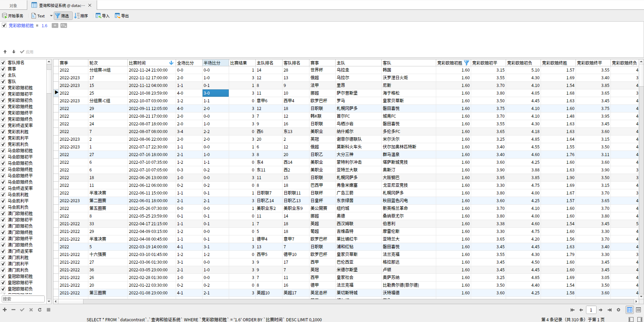Delete record with minus icon
This screenshot has height=322, width=644.
point(13,310)
